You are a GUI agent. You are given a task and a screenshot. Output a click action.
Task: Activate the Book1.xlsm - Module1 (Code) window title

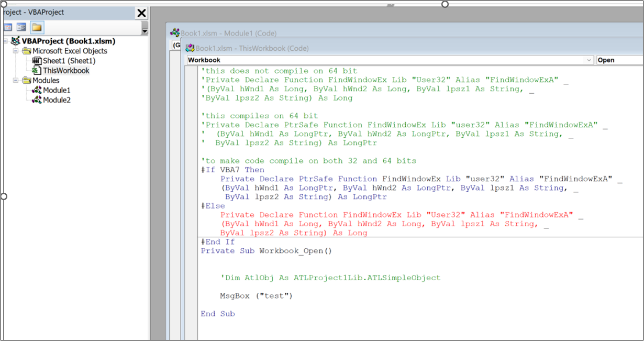[x=228, y=33]
